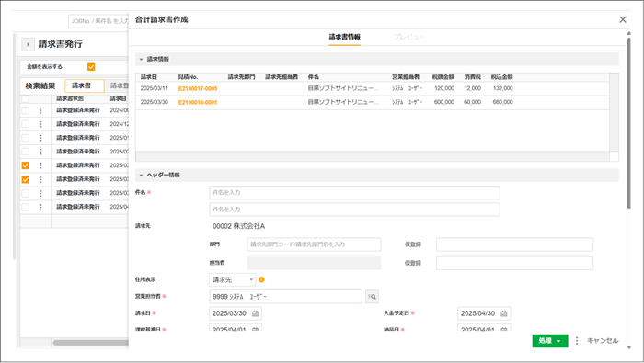Open the row menu for the 2025/04 invoice
The image size is (644, 363).
coord(40,207)
